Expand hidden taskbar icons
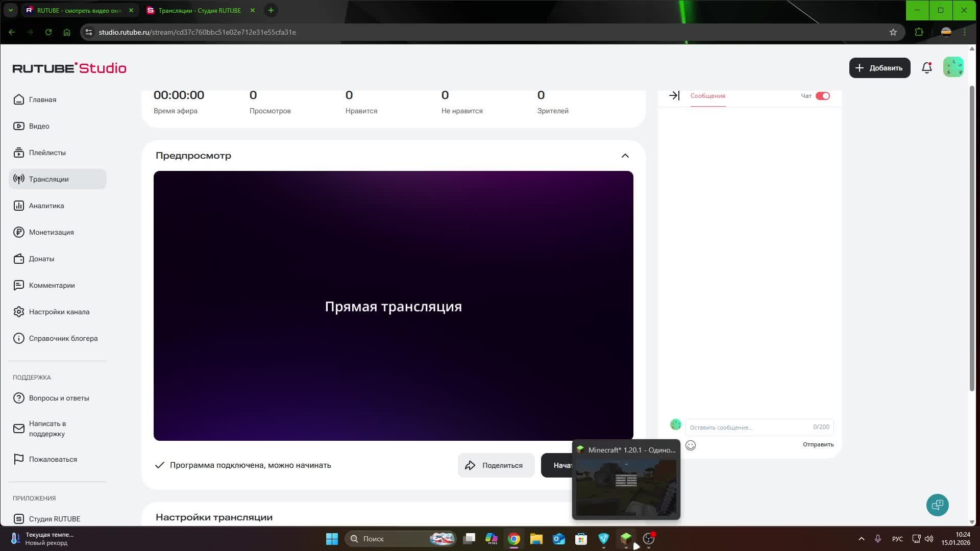The width and height of the screenshot is (980, 551). pyautogui.click(x=861, y=538)
